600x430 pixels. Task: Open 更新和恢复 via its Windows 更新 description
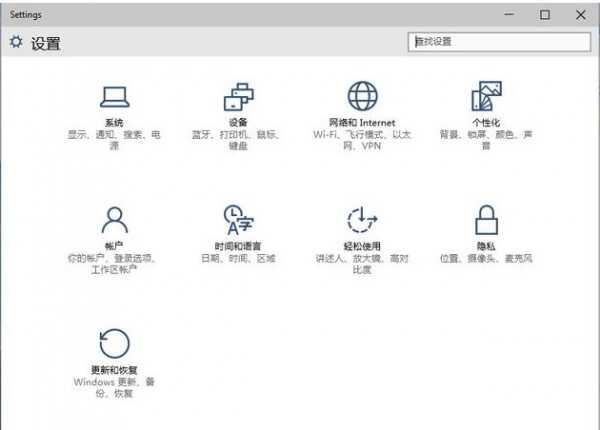pyautogui.click(x=114, y=388)
